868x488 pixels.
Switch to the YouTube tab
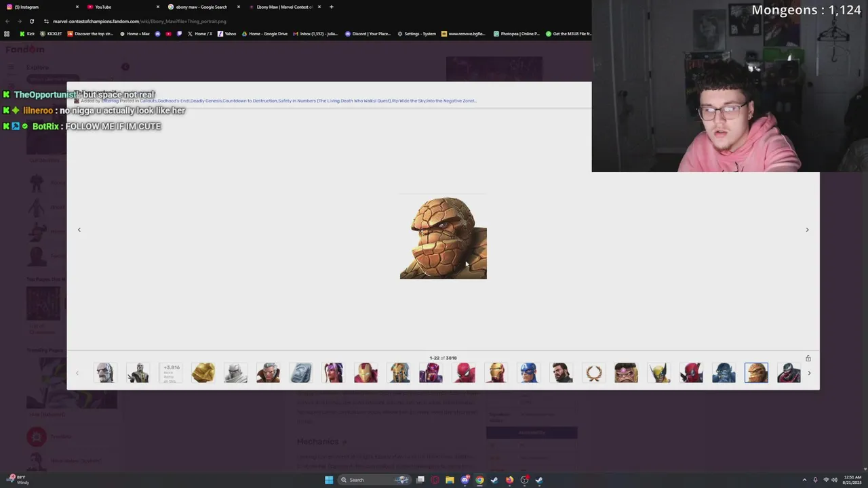click(x=122, y=7)
